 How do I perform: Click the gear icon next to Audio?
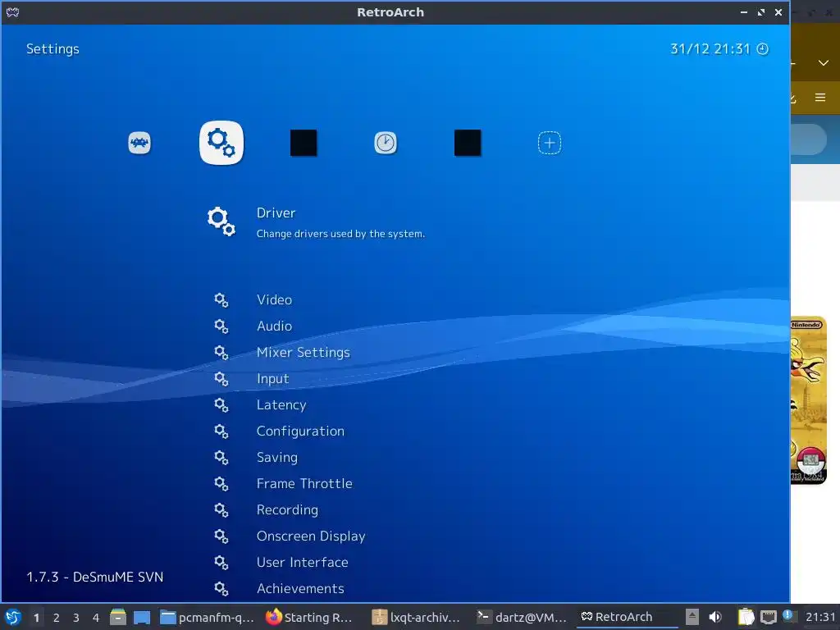(221, 326)
